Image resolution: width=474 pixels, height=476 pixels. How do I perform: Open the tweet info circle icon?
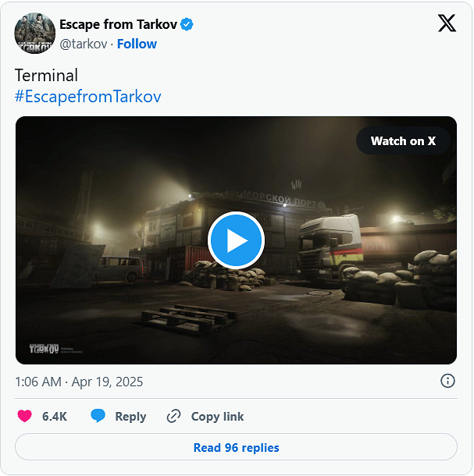click(447, 381)
